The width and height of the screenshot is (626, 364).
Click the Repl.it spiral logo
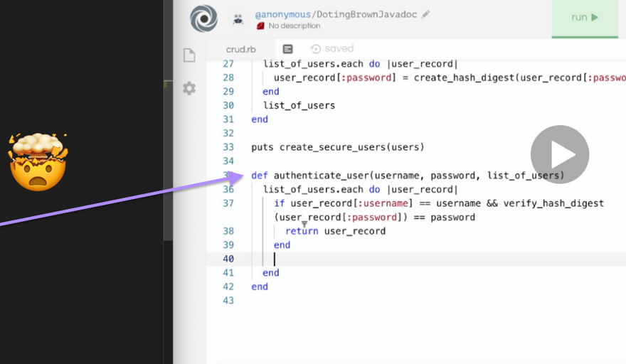click(x=203, y=18)
